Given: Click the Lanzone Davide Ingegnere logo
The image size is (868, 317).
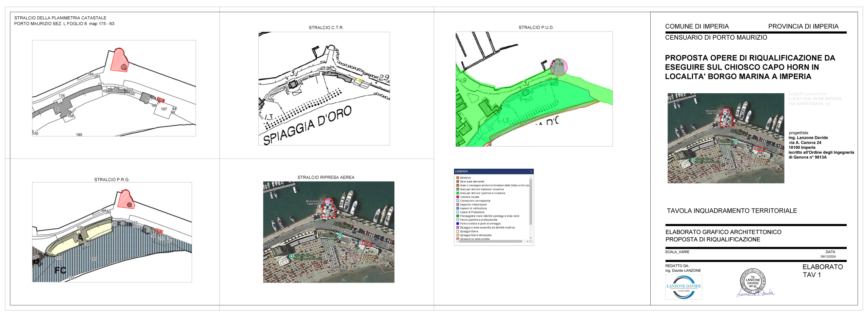Looking at the screenshot, I should point(683,287).
